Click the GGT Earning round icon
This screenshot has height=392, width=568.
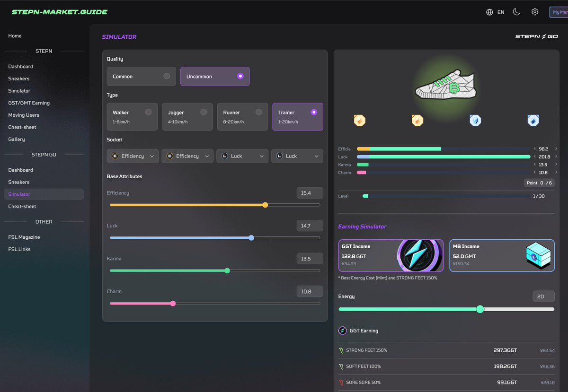pos(343,331)
